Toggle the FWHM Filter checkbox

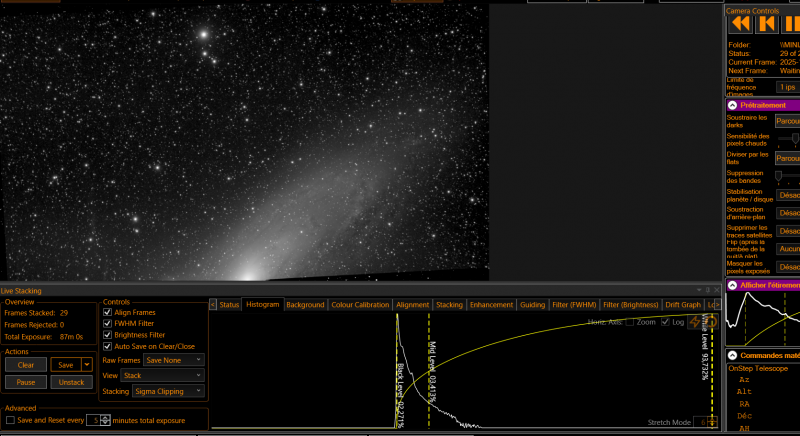click(108, 323)
